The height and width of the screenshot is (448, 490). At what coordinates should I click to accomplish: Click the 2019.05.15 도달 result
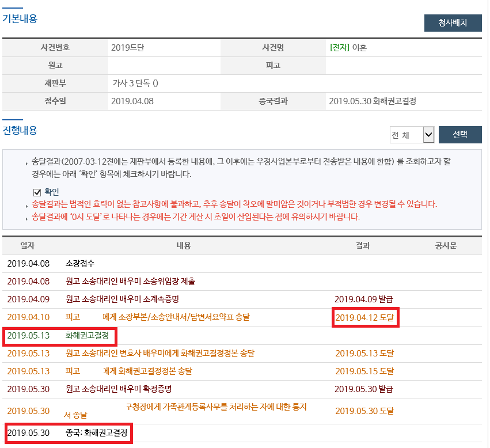(364, 371)
